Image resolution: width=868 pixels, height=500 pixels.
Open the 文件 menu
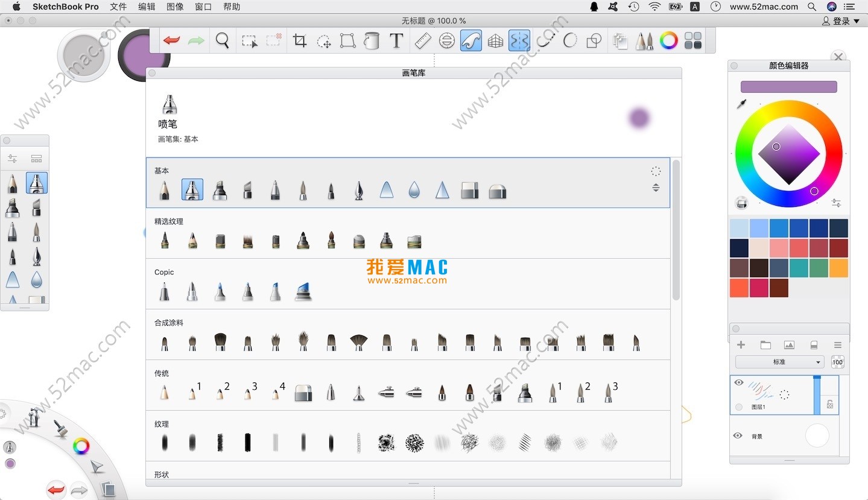pyautogui.click(x=118, y=7)
